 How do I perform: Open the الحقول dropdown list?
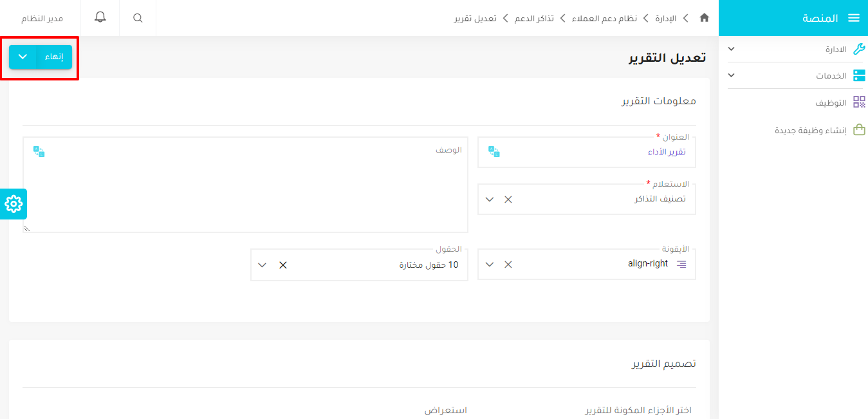pyautogui.click(x=262, y=264)
